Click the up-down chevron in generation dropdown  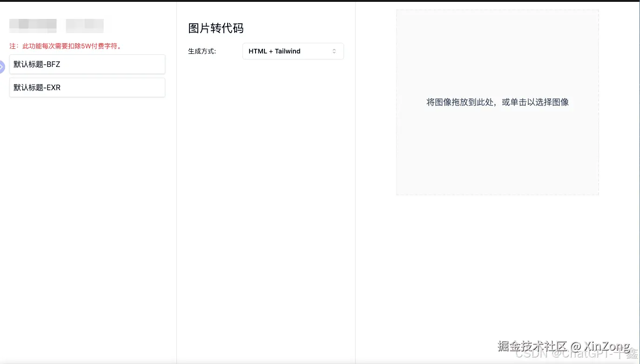click(334, 51)
